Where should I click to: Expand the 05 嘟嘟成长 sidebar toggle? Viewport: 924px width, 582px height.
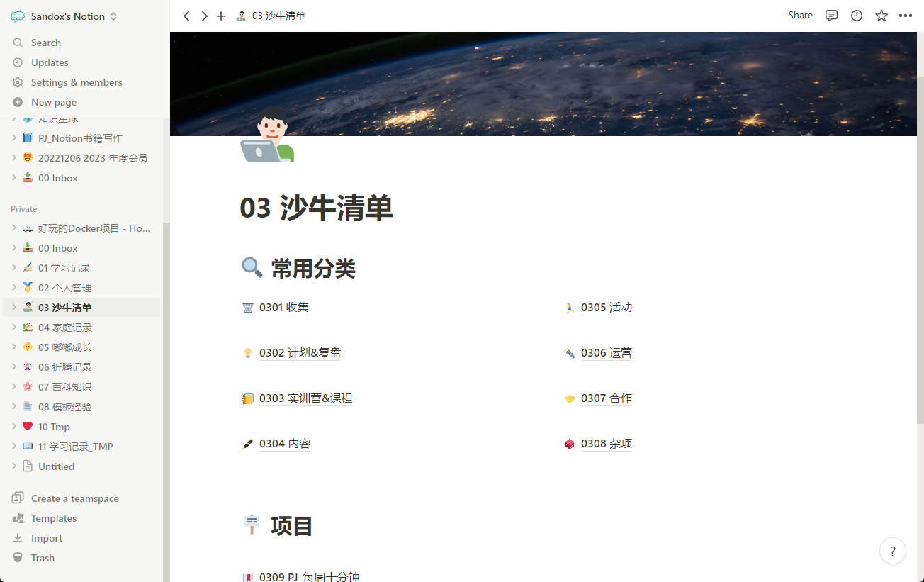pos(13,347)
